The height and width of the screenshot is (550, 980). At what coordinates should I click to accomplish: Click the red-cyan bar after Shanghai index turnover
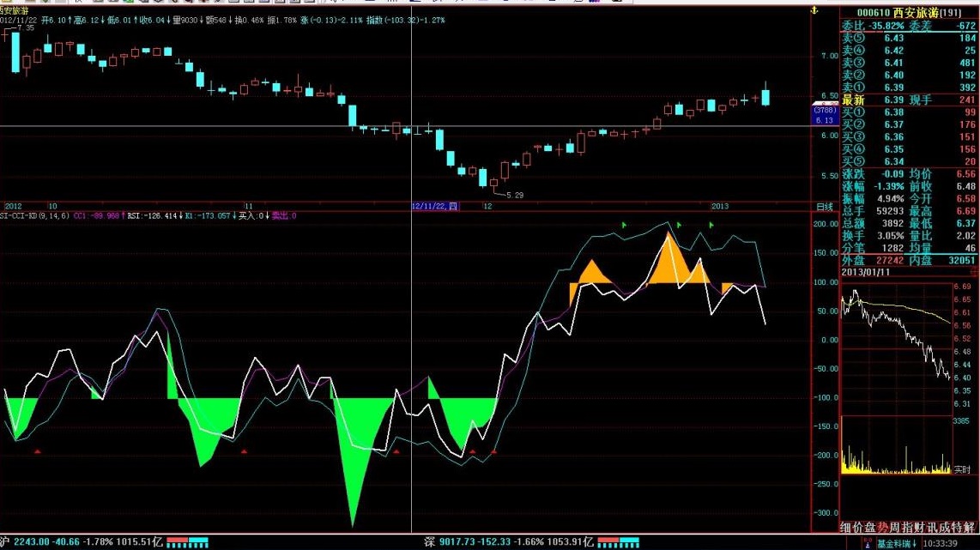click(x=187, y=542)
